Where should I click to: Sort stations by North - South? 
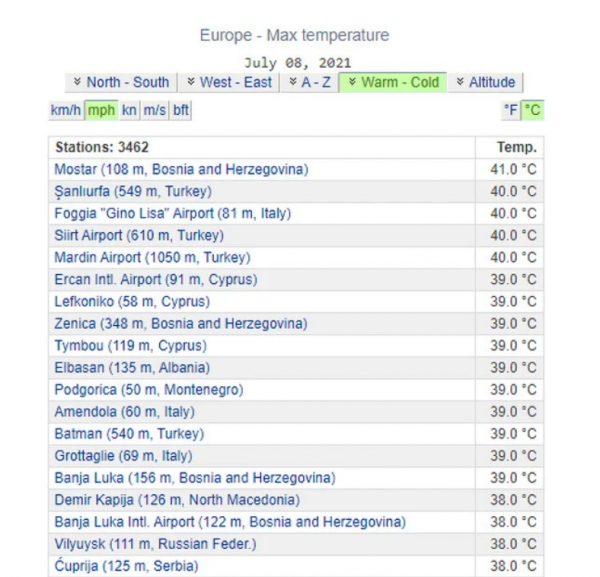pos(121,82)
